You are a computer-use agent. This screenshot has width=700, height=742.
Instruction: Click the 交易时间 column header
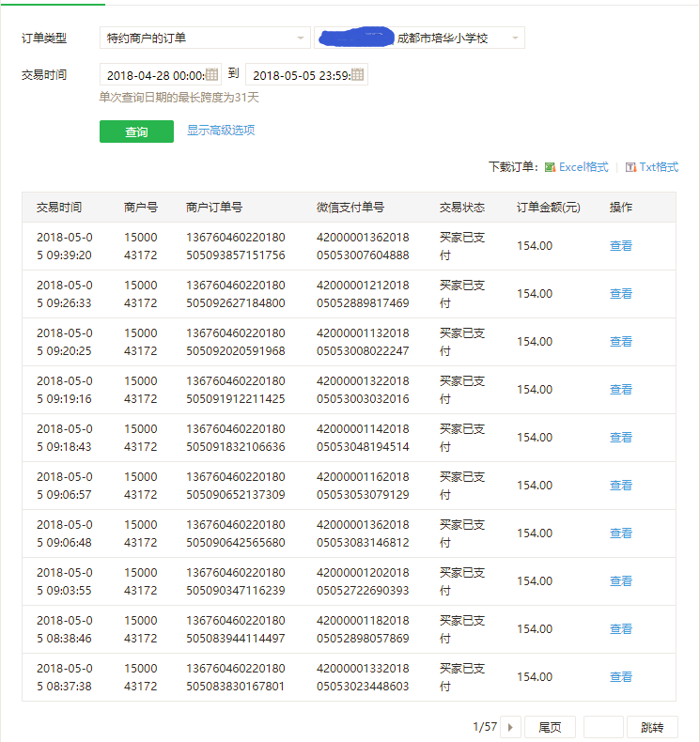[x=59, y=208]
